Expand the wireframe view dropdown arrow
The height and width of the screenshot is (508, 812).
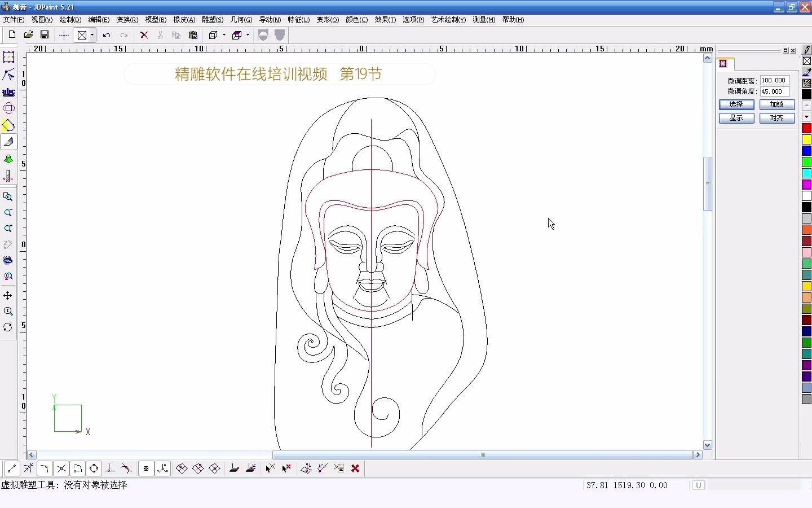224,35
